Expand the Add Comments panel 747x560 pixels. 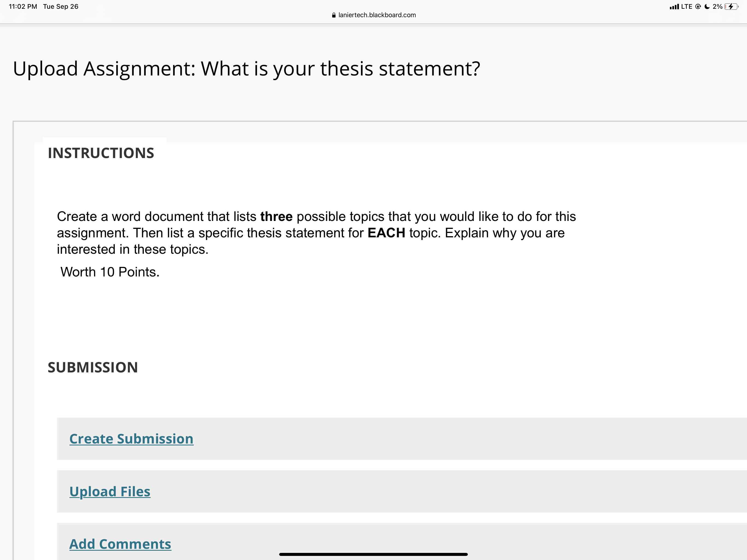(120, 544)
